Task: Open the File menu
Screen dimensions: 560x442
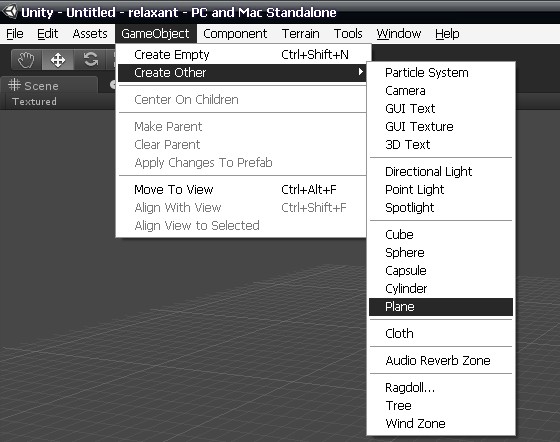Action: 15,34
